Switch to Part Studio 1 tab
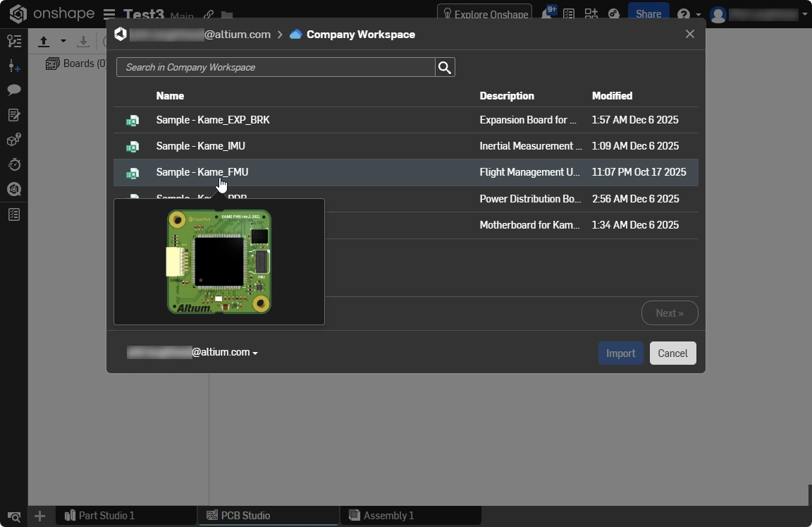 point(126,516)
